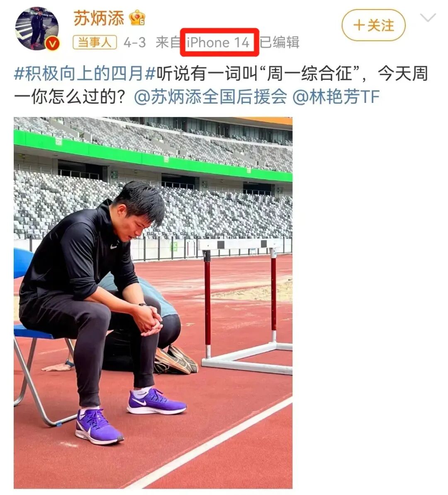This screenshot has height=495, width=448.
Task: Tap the orange V verified badge
Action: 53,44
